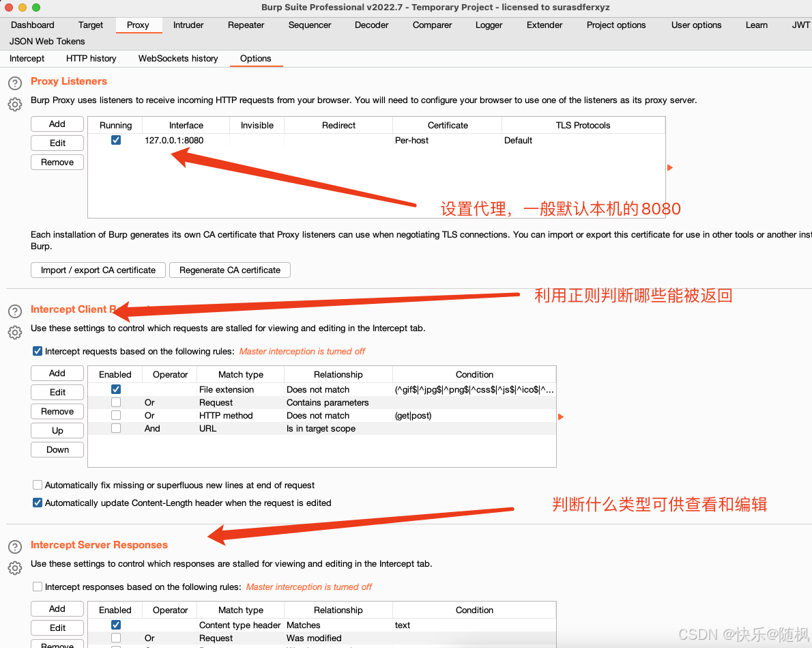The height and width of the screenshot is (648, 812).
Task: Expand the client request rules side arrow
Action: click(560, 417)
